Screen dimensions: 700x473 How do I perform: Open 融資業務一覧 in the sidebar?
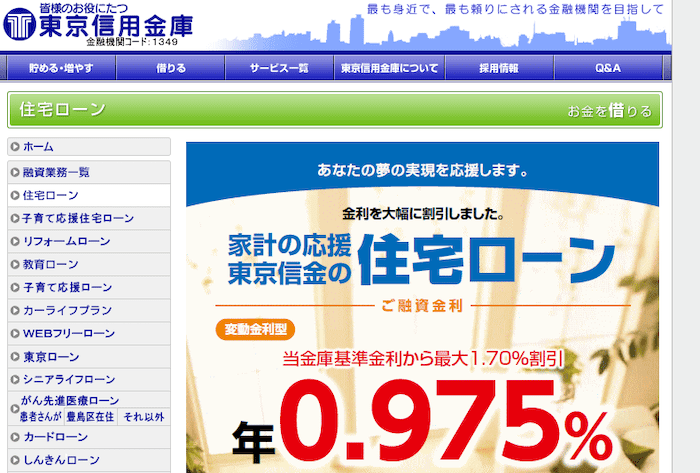(x=89, y=172)
